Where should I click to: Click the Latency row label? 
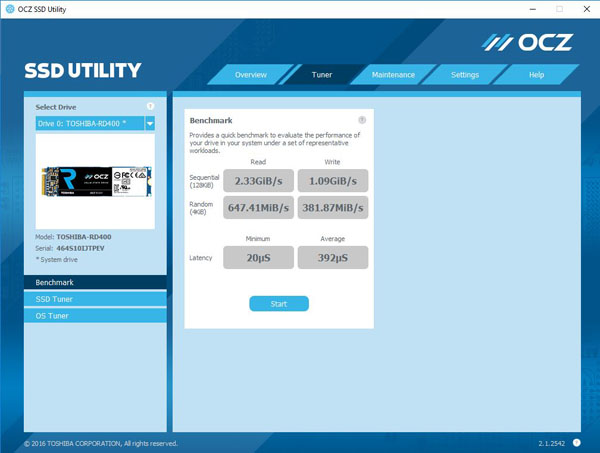201,258
